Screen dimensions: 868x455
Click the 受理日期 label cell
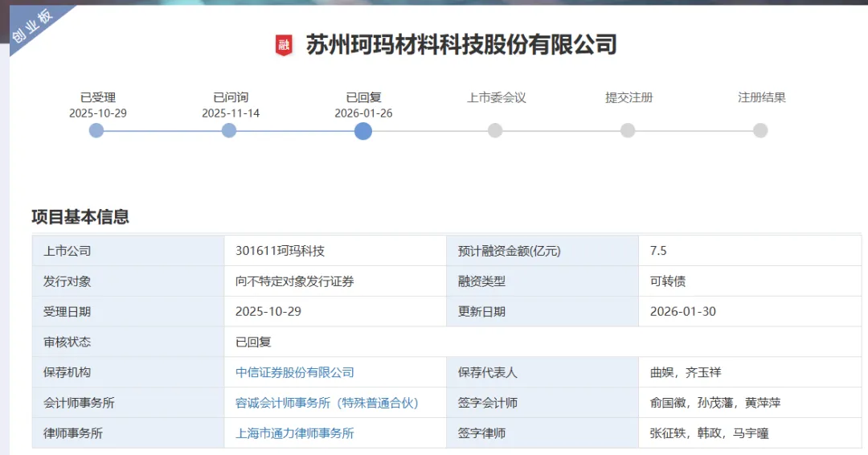pyautogui.click(x=128, y=312)
